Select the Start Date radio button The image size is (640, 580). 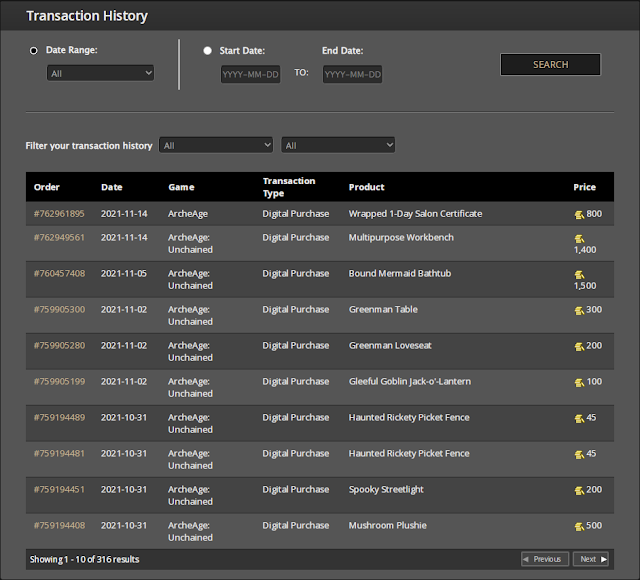click(x=208, y=50)
